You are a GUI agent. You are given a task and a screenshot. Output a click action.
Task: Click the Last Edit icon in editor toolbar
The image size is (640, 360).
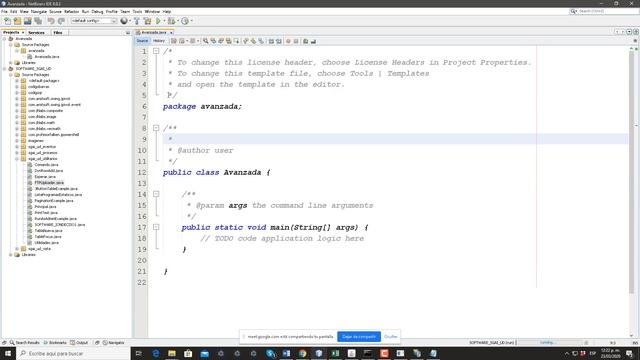tap(174, 41)
